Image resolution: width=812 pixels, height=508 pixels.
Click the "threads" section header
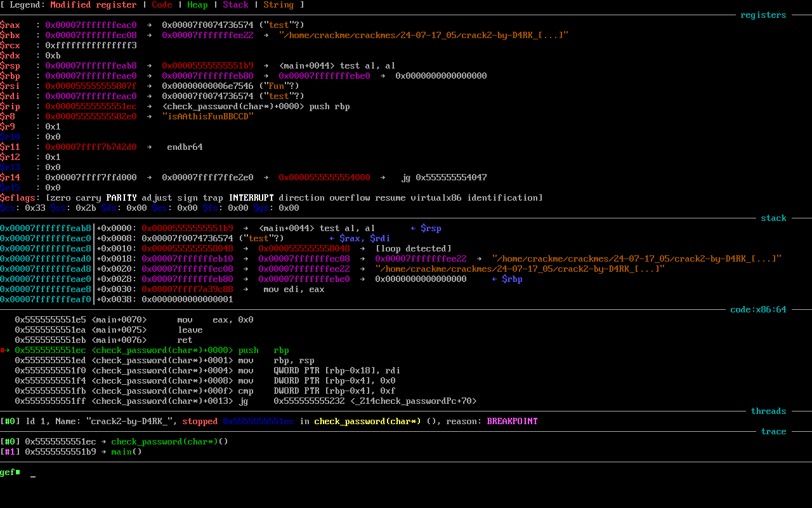click(768, 411)
